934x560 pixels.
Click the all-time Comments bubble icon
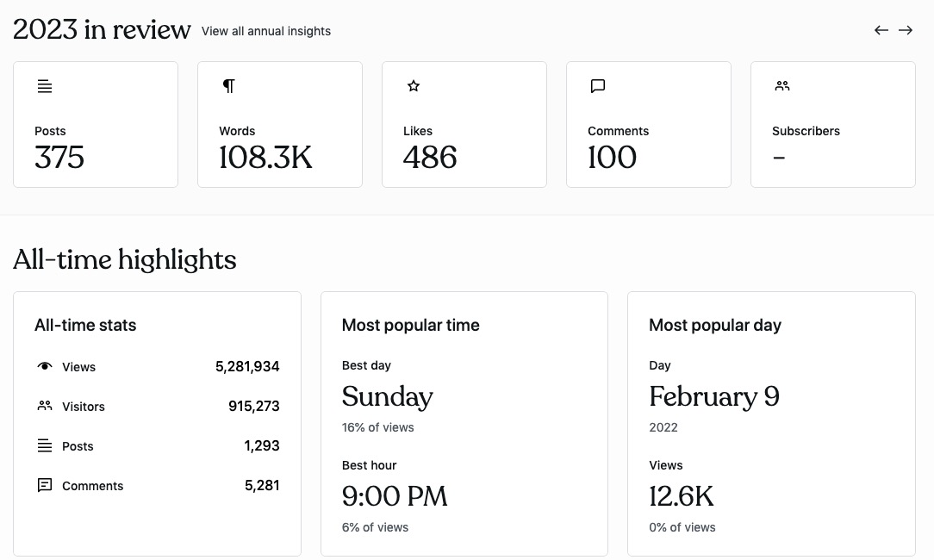tap(45, 486)
